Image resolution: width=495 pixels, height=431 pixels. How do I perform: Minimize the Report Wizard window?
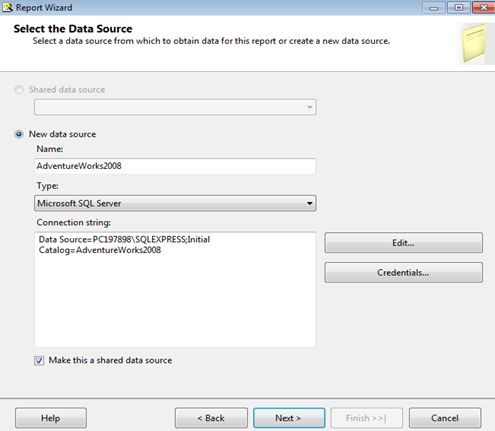point(434,7)
